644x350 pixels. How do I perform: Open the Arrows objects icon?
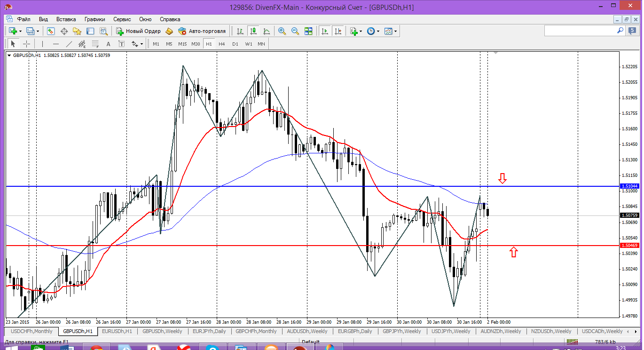click(135, 44)
